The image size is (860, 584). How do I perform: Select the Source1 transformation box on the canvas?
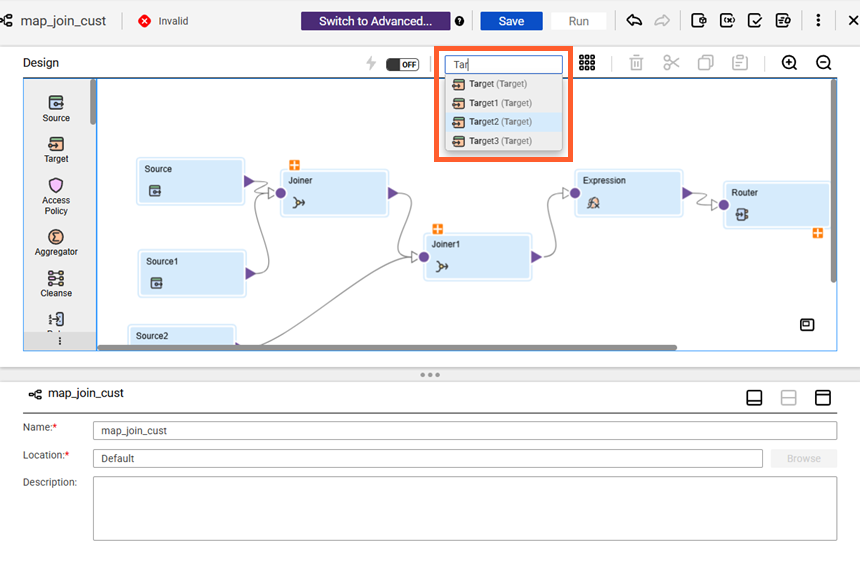192,274
